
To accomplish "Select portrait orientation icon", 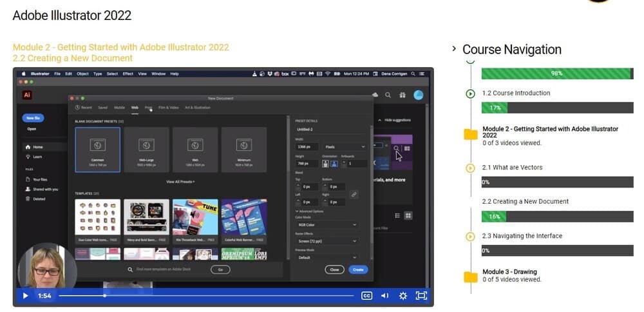I will 326,164.
